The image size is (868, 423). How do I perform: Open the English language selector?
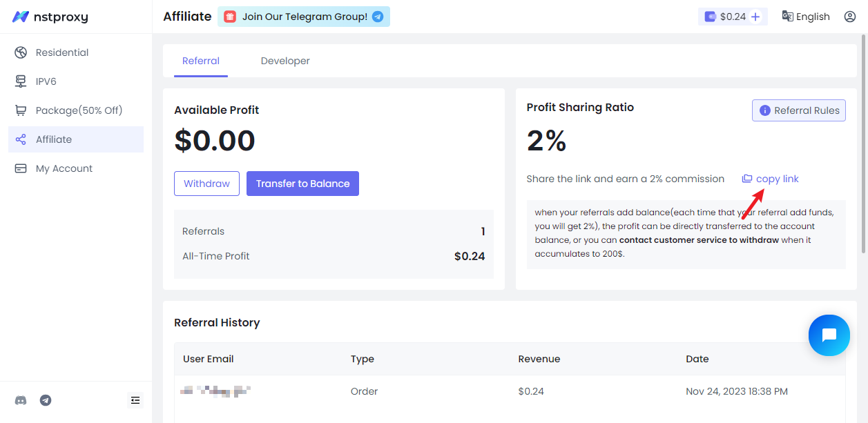point(806,17)
